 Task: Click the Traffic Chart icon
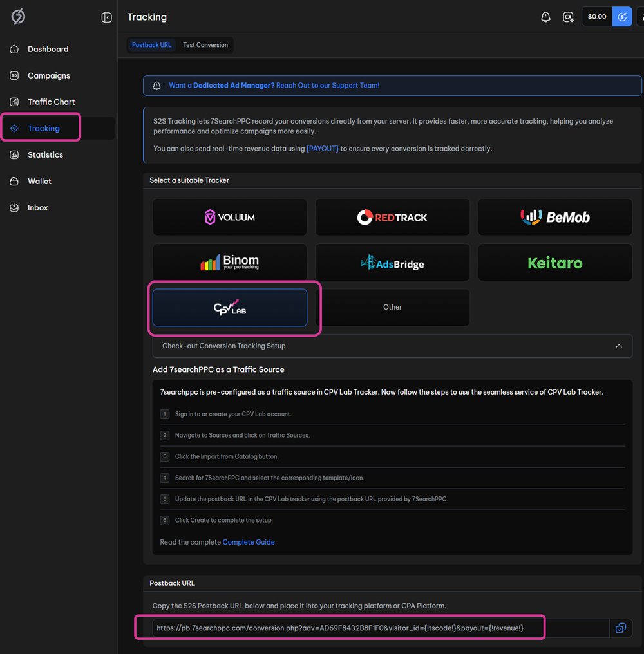[x=14, y=102]
